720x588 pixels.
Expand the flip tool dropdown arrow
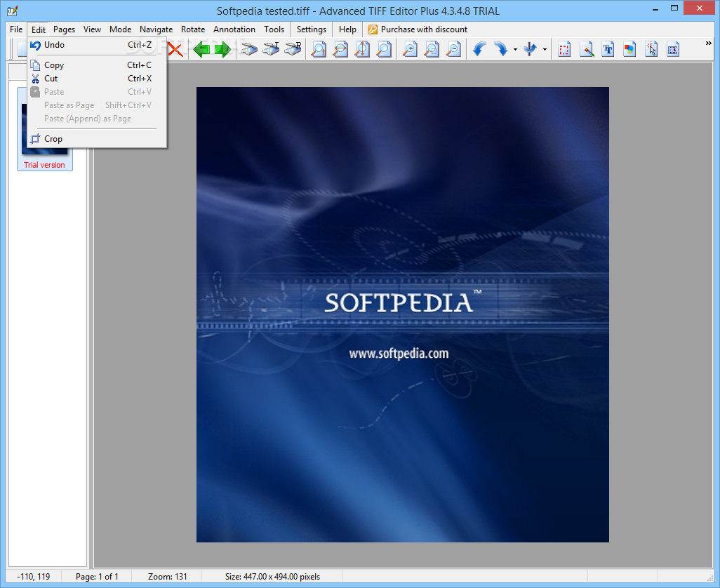click(545, 49)
